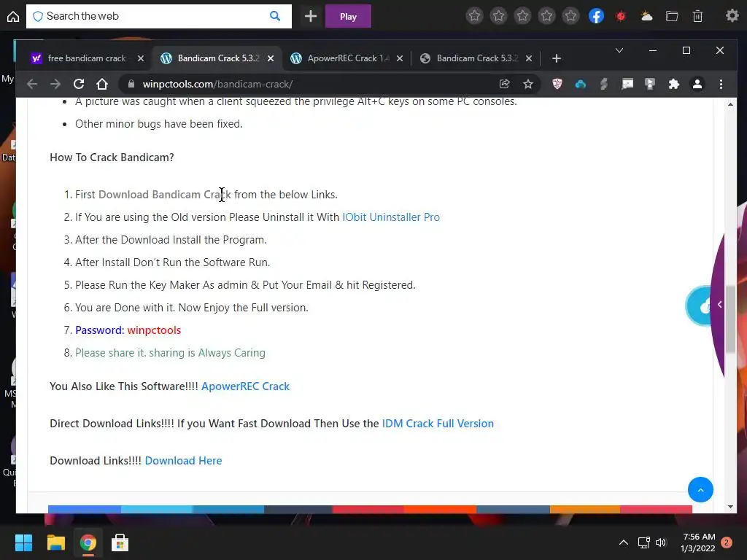Open File Explorer from taskbar

pos(55,542)
